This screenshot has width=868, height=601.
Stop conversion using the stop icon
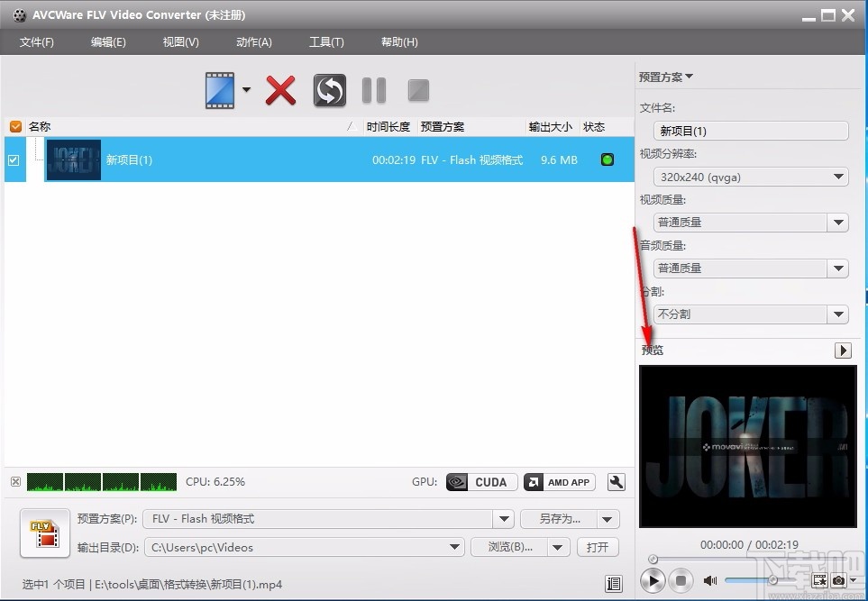point(417,90)
